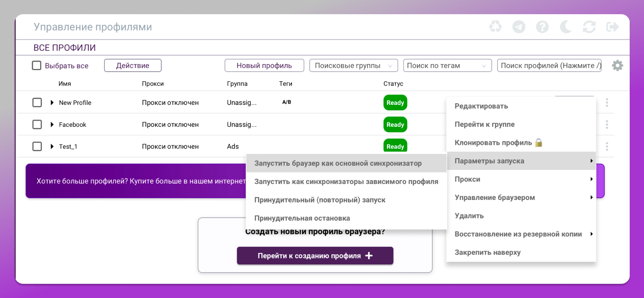This screenshot has width=644, height=298.
Task: Expand the Прокси submenu
Action: [x=521, y=179]
